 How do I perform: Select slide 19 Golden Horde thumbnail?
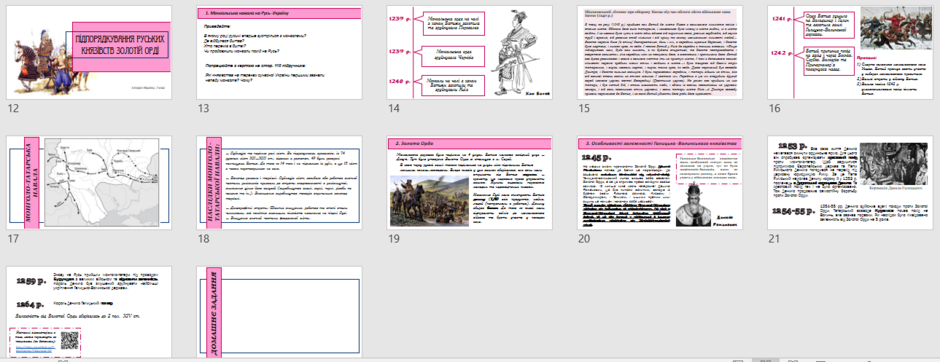click(469, 182)
